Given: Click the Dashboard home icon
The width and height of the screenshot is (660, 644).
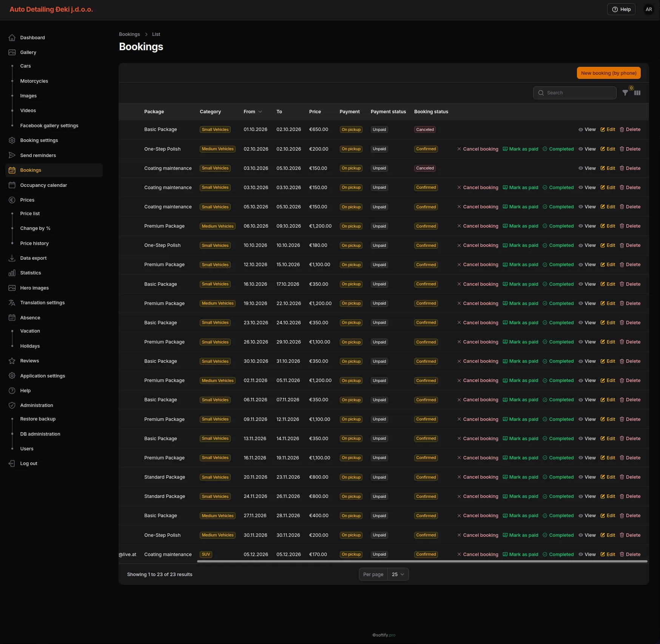Looking at the screenshot, I should 12,38.
